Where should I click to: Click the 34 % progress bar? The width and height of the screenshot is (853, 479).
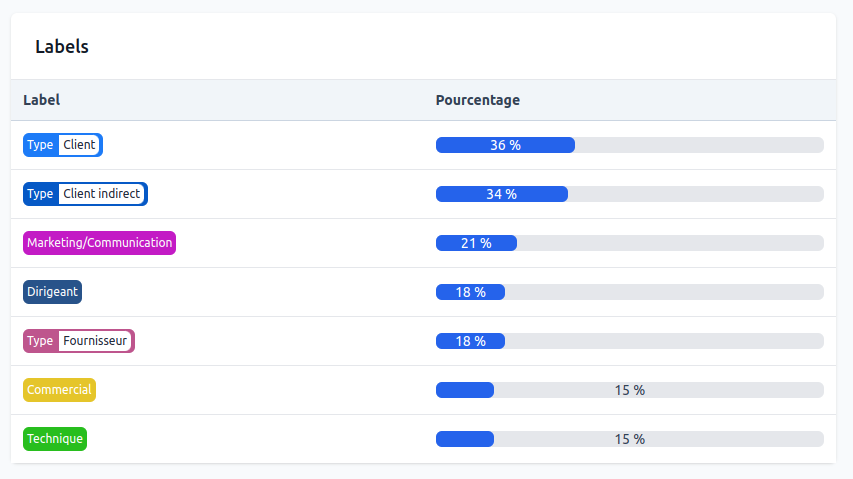pyautogui.click(x=629, y=194)
